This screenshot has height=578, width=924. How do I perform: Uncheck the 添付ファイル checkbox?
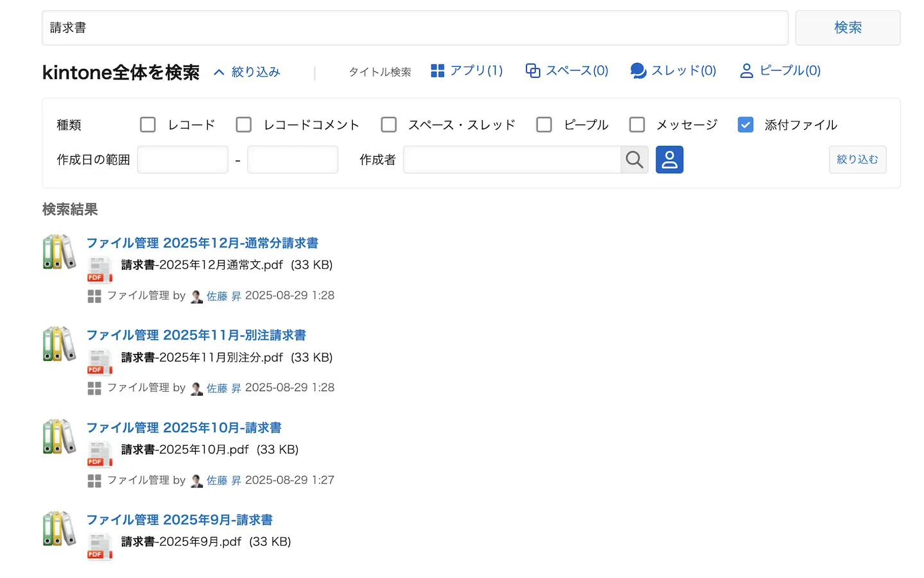[x=745, y=125]
